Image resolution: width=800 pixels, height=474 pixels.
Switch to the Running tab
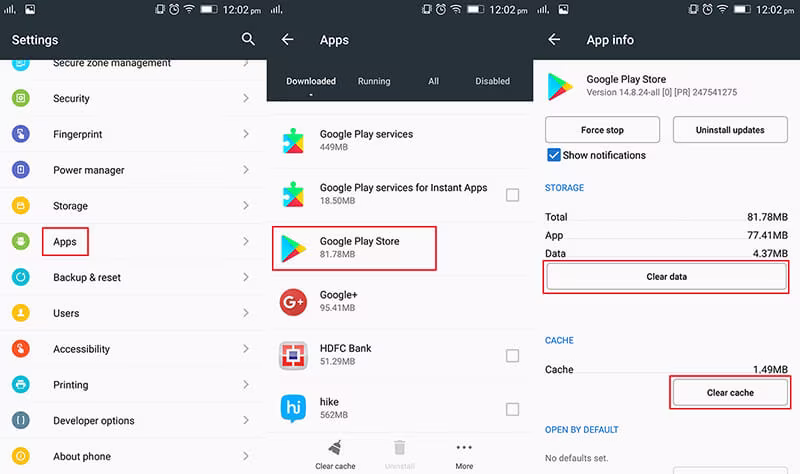pyautogui.click(x=374, y=81)
